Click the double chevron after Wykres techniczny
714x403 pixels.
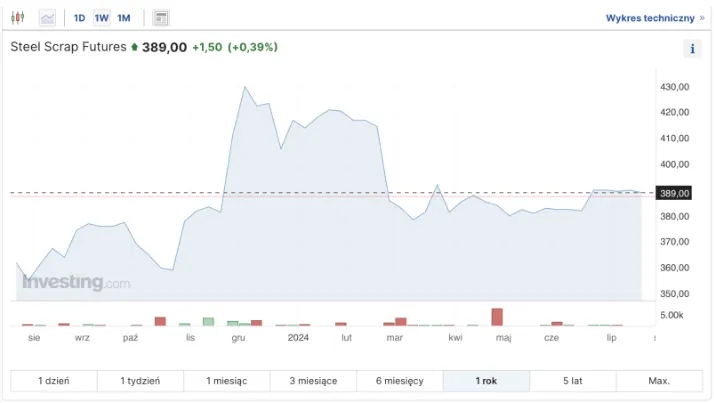coord(702,18)
